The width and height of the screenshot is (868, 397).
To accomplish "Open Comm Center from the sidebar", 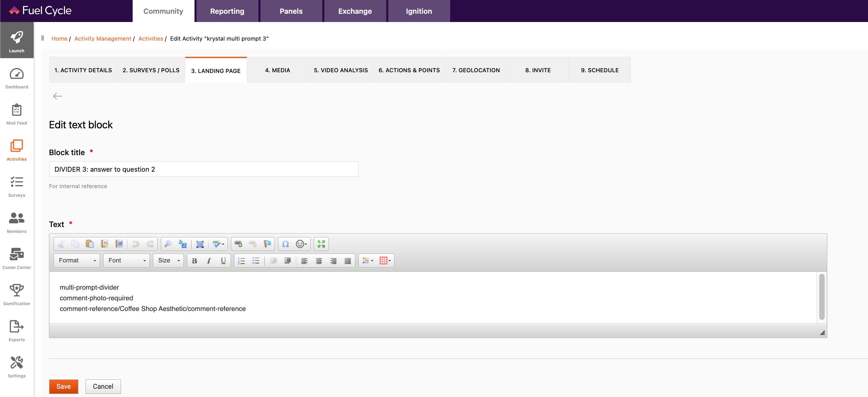I will click(16, 259).
